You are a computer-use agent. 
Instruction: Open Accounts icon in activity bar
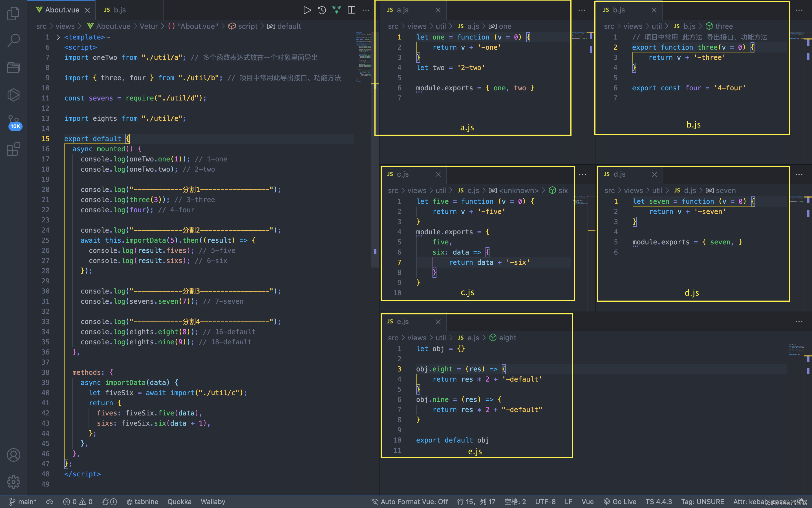coord(14,455)
